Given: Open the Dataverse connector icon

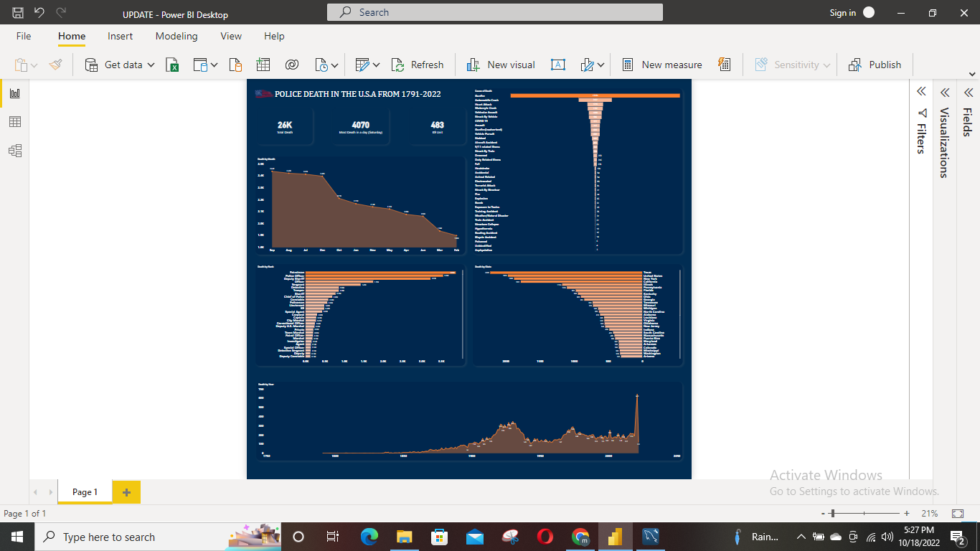Looking at the screenshot, I should 291,65.
